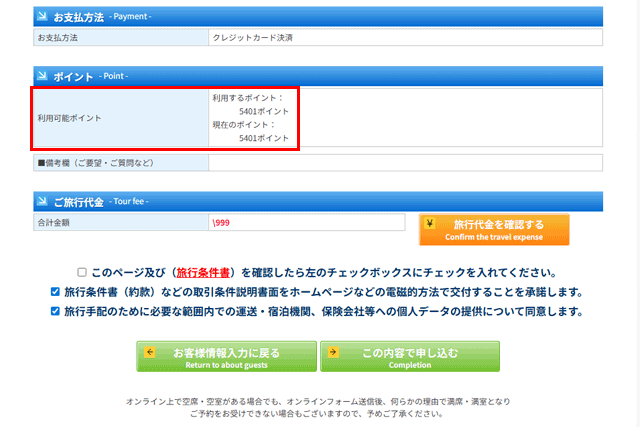This screenshot has width=640, height=427.
Task: Click the Payment section header icon
Action: click(41, 16)
